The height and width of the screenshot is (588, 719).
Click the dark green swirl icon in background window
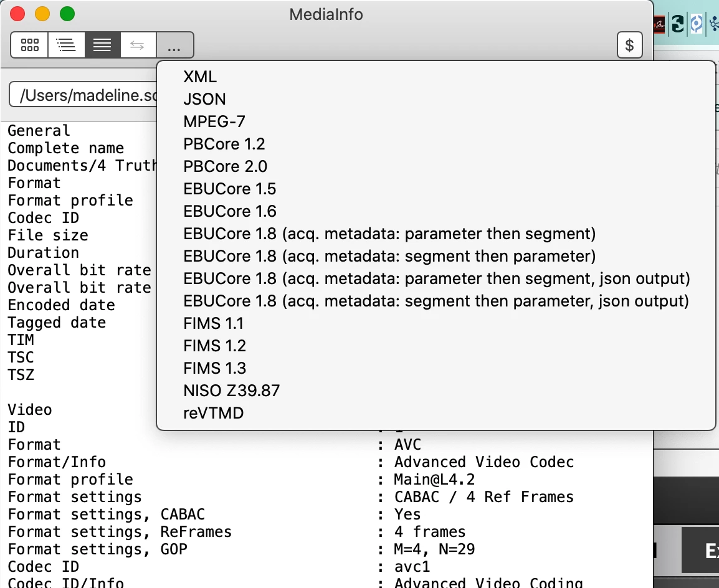coord(678,24)
